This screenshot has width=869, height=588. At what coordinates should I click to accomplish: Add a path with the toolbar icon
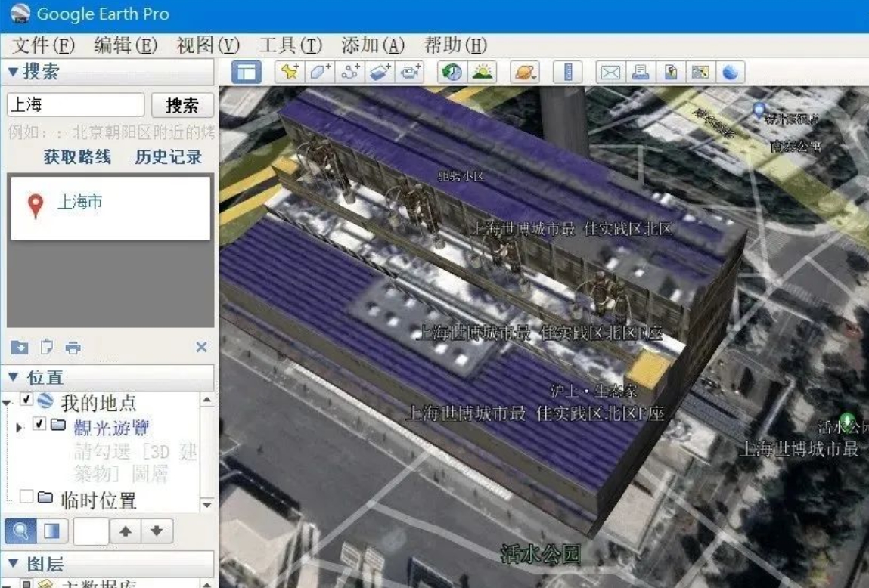pyautogui.click(x=349, y=72)
